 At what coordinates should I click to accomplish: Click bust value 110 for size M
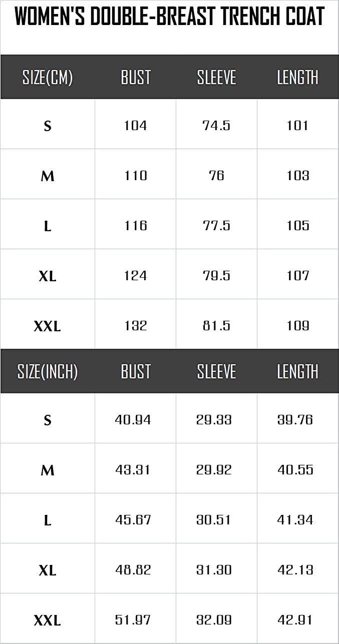(x=136, y=176)
